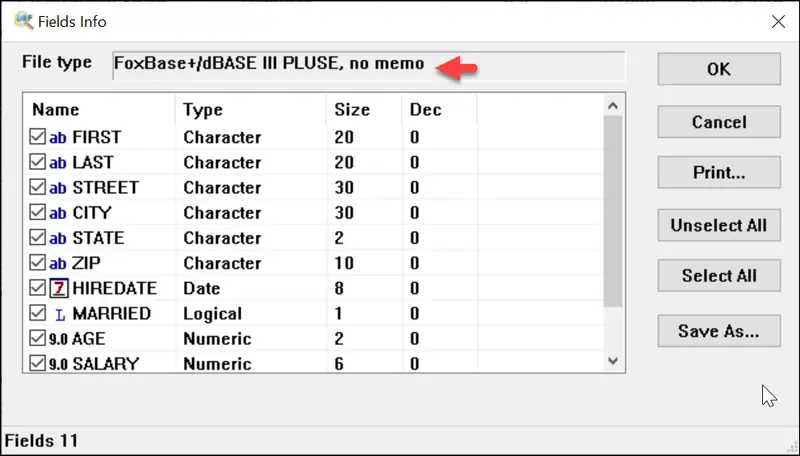
Task: Uncheck the LAST field checkbox
Action: pos(37,162)
